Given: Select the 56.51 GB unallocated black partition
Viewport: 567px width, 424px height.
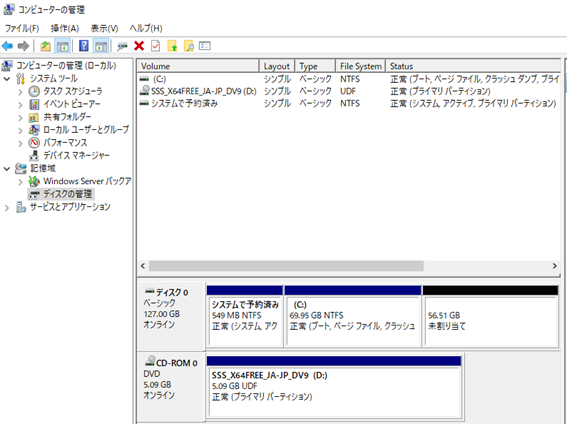Looking at the screenshot, I should click(490, 316).
